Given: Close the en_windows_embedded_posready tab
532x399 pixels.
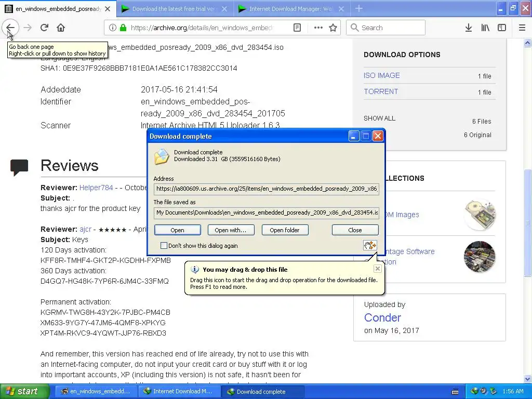Looking at the screenshot, I should pyautogui.click(x=108, y=9).
